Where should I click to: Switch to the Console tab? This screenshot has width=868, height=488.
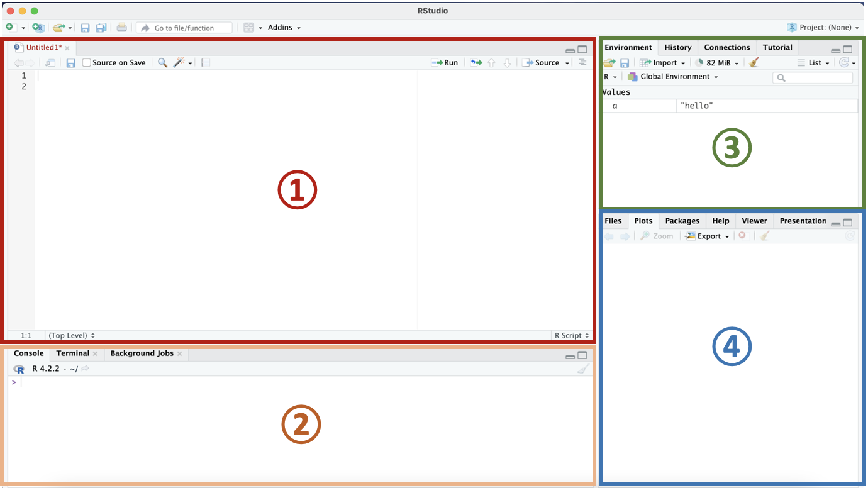click(29, 353)
